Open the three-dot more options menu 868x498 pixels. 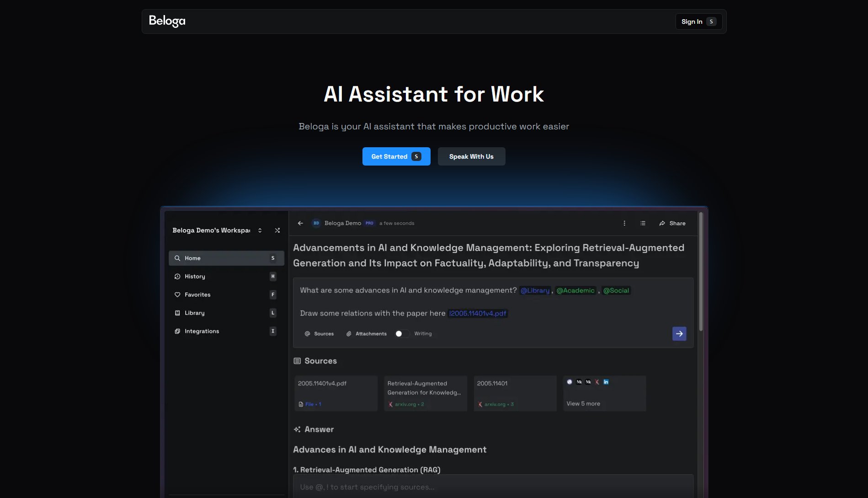pyautogui.click(x=624, y=223)
